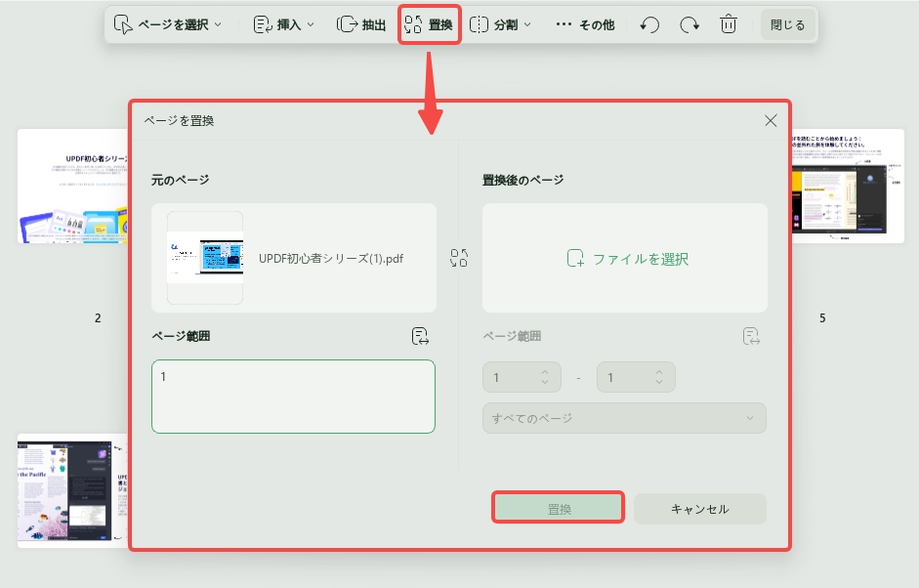Image resolution: width=919 pixels, height=588 pixels.
Task: Click the end page number field
Action: (636, 378)
